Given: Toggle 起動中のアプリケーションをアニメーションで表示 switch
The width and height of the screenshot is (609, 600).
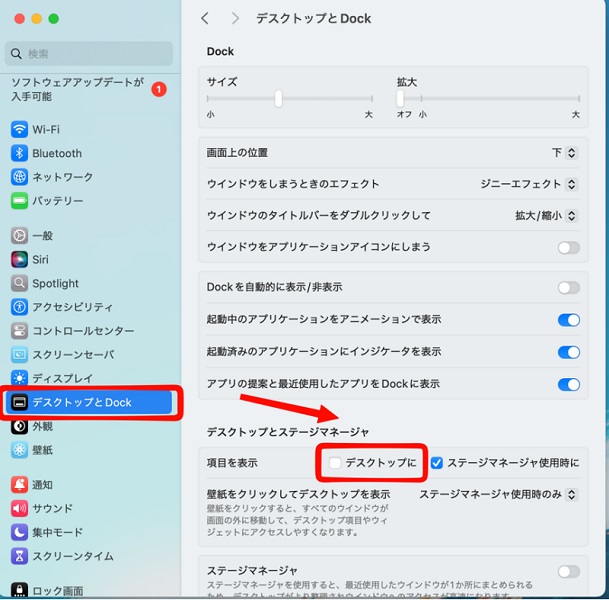Looking at the screenshot, I should click(x=569, y=320).
